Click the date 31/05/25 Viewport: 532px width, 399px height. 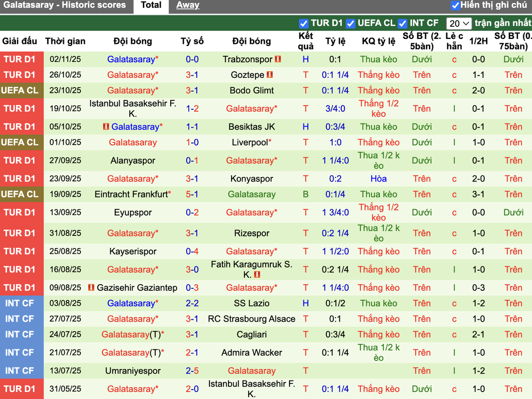point(65,389)
